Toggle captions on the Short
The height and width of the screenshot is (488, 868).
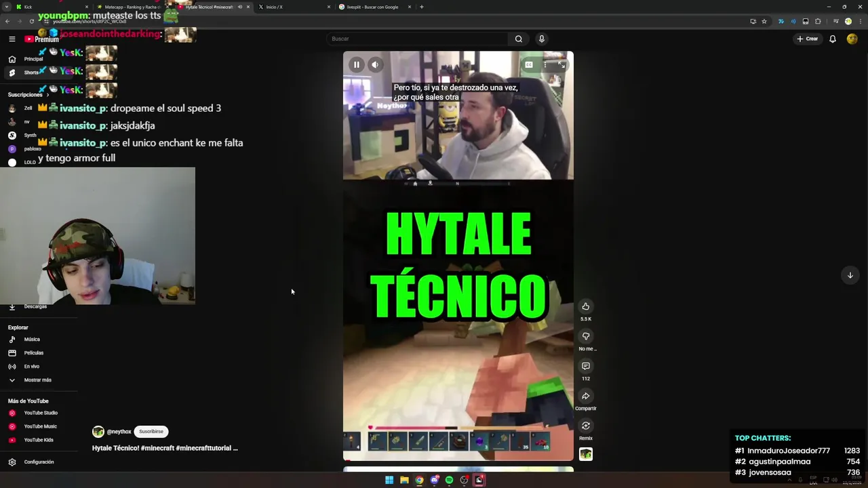[529, 64]
